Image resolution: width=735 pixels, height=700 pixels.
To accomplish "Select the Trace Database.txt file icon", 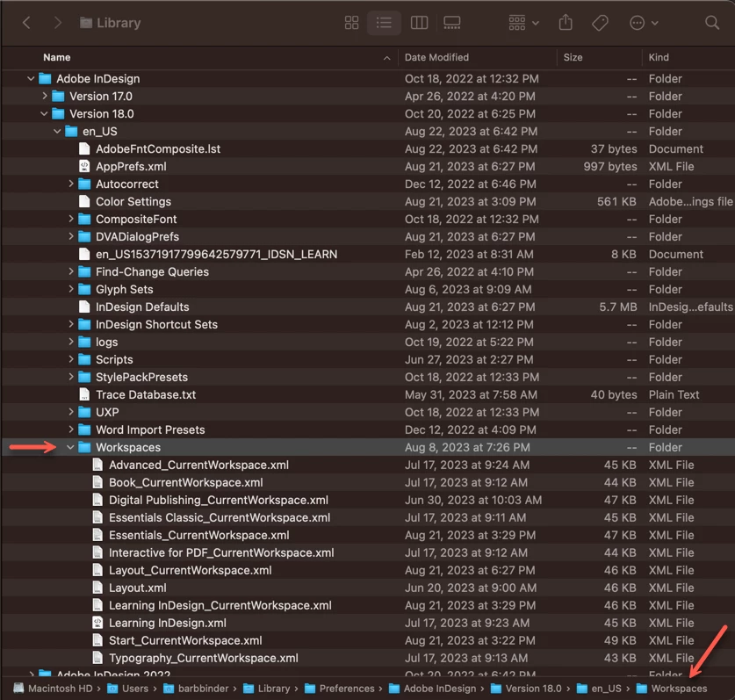I will (84, 394).
